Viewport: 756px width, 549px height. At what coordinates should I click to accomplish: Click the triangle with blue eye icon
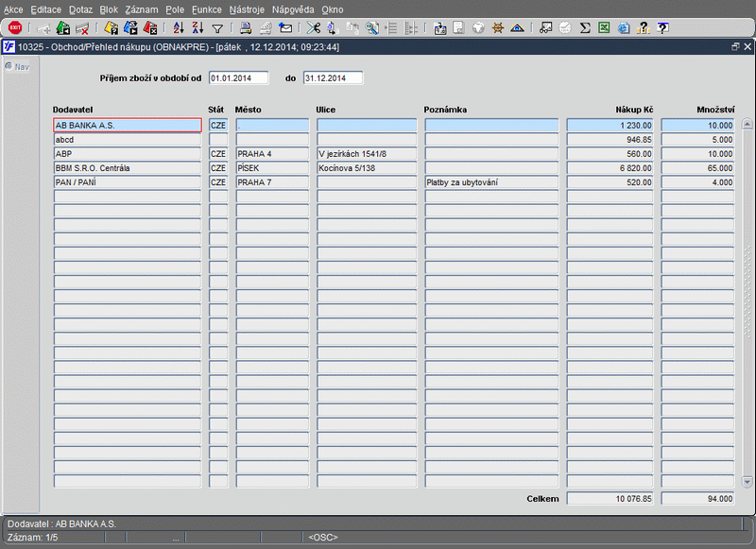517,28
